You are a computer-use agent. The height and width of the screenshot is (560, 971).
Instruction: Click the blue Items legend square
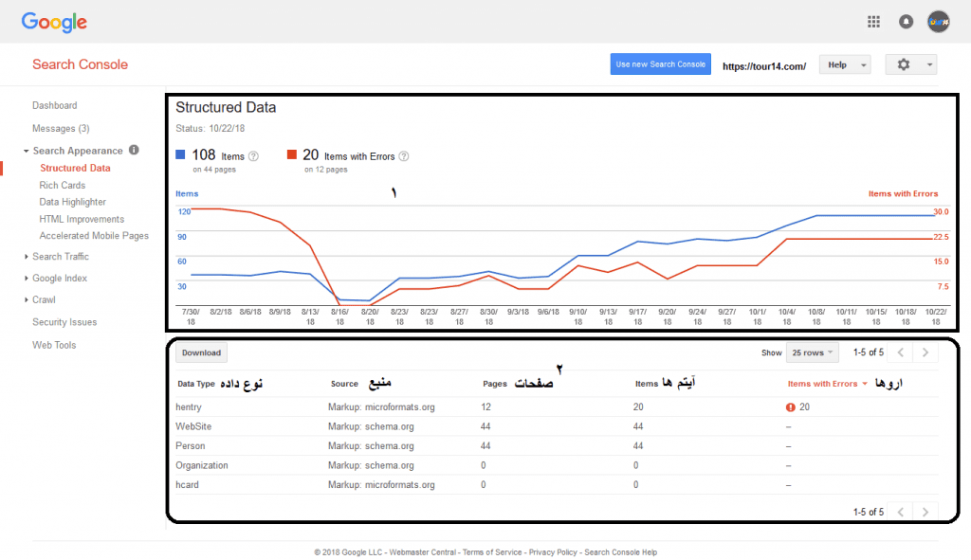[180, 154]
